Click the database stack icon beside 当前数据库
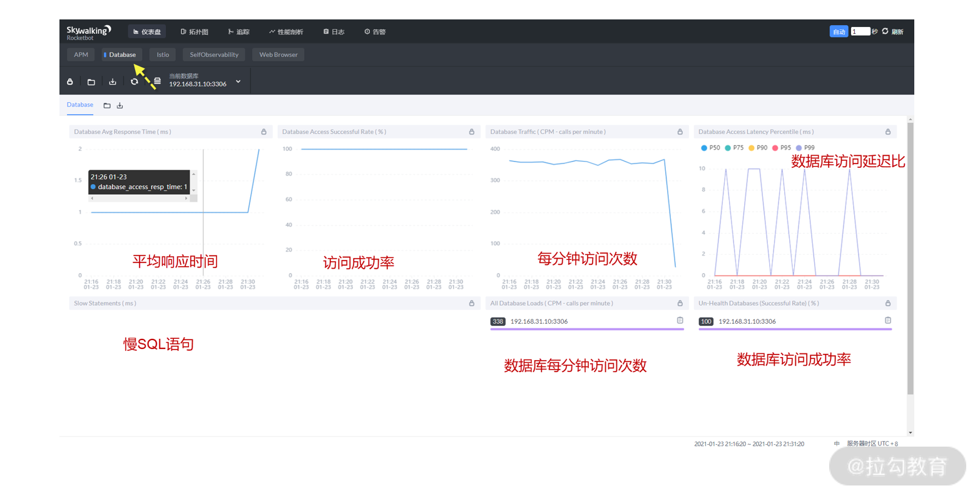The image size is (980, 498). [158, 81]
